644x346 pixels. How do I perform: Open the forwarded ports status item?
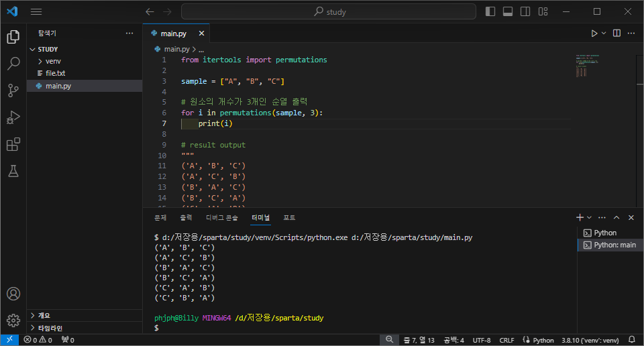pyautogui.click(x=68, y=340)
